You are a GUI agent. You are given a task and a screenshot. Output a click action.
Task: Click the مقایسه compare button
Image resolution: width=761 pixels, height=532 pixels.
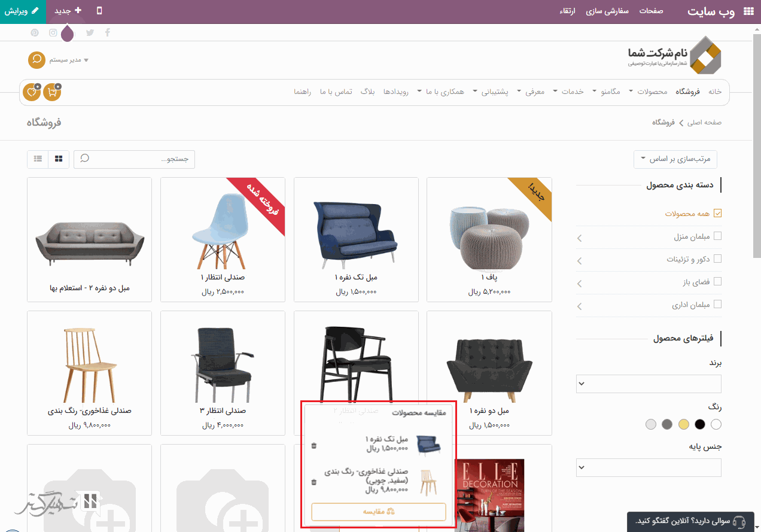click(x=379, y=512)
